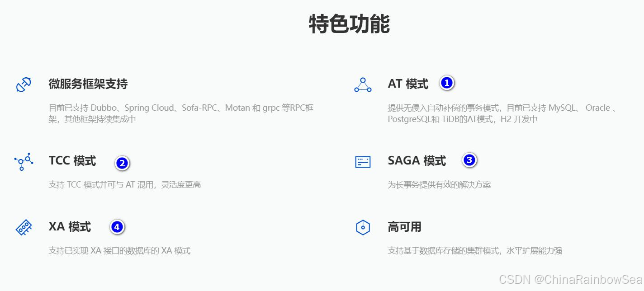Screen dimensions: 644x291
Task: Click the AT 模式 heading
Action: 408,84
